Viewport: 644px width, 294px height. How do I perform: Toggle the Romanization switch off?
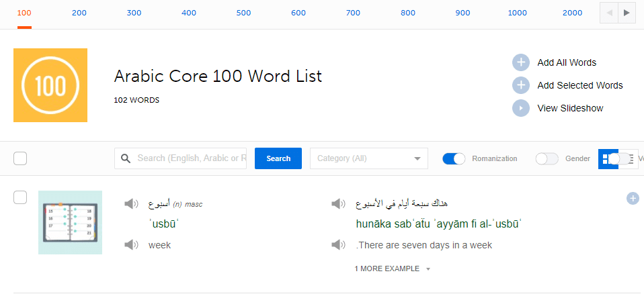tap(454, 158)
